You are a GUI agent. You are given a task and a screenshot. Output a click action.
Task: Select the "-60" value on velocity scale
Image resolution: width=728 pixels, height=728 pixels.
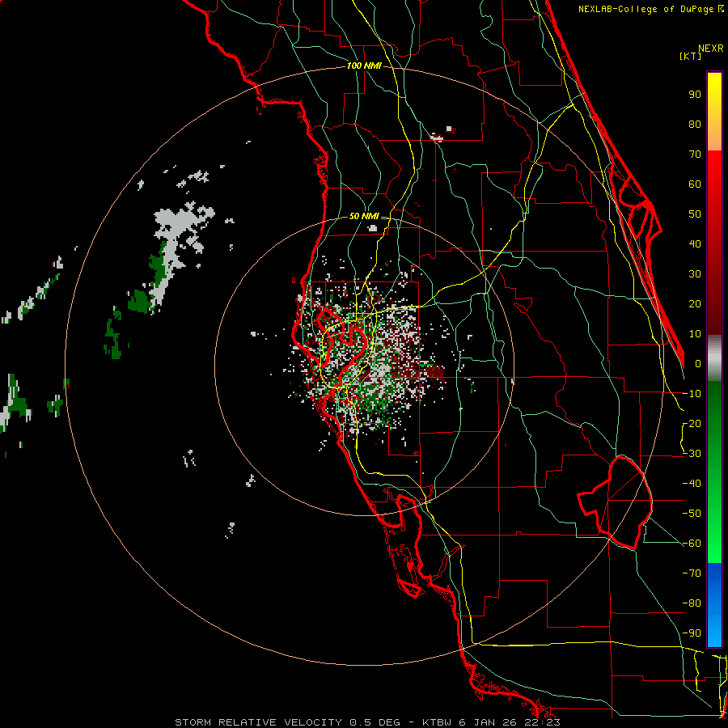tap(692, 544)
